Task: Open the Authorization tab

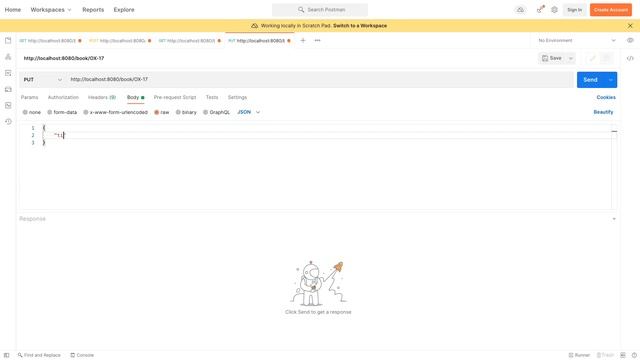Action: click(x=63, y=98)
